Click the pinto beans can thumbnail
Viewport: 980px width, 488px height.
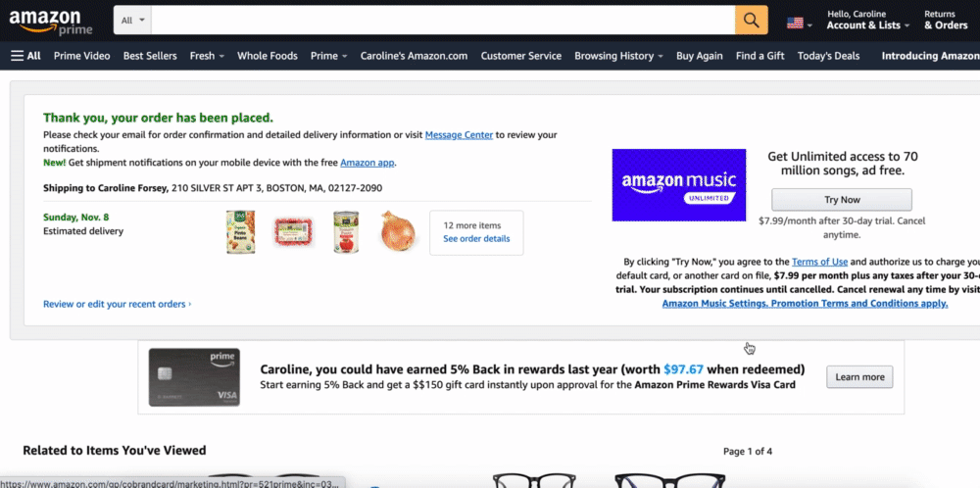[241, 232]
